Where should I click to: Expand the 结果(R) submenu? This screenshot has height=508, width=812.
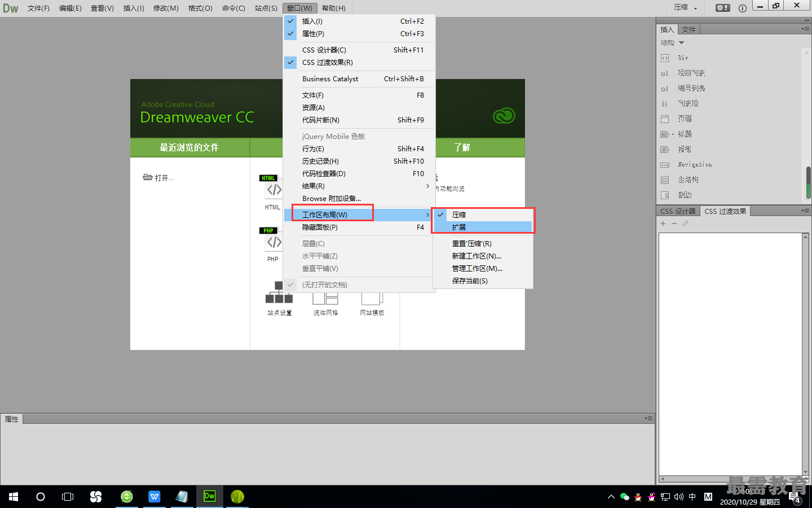tap(359, 186)
